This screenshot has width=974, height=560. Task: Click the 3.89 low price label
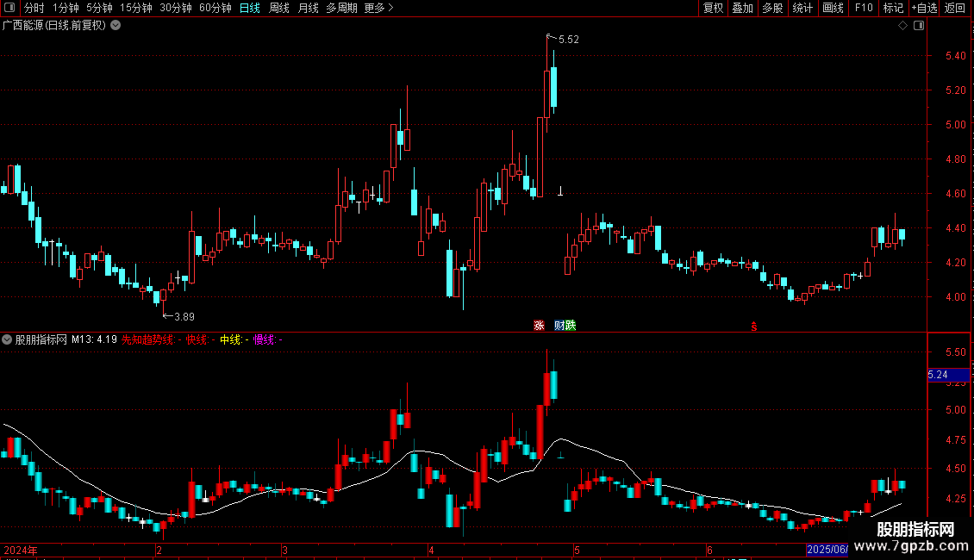(x=184, y=317)
